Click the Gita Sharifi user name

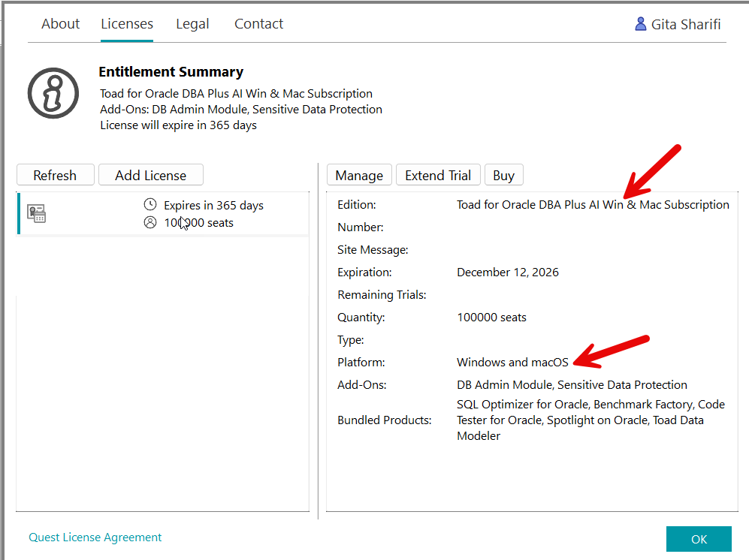(x=686, y=24)
